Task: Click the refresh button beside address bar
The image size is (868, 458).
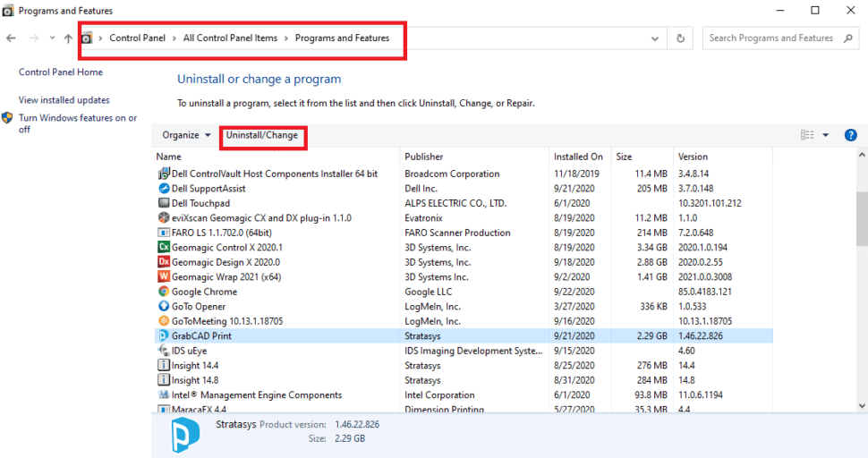Action: point(681,38)
